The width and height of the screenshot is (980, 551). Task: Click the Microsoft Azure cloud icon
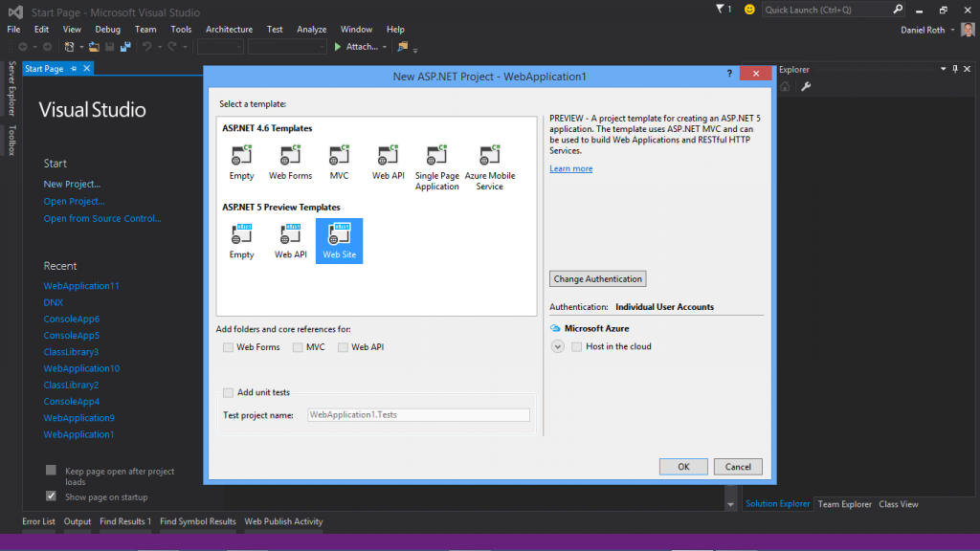tap(555, 328)
